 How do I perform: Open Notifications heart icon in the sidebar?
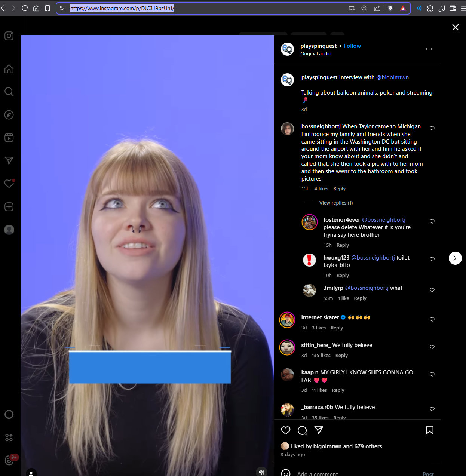9,184
